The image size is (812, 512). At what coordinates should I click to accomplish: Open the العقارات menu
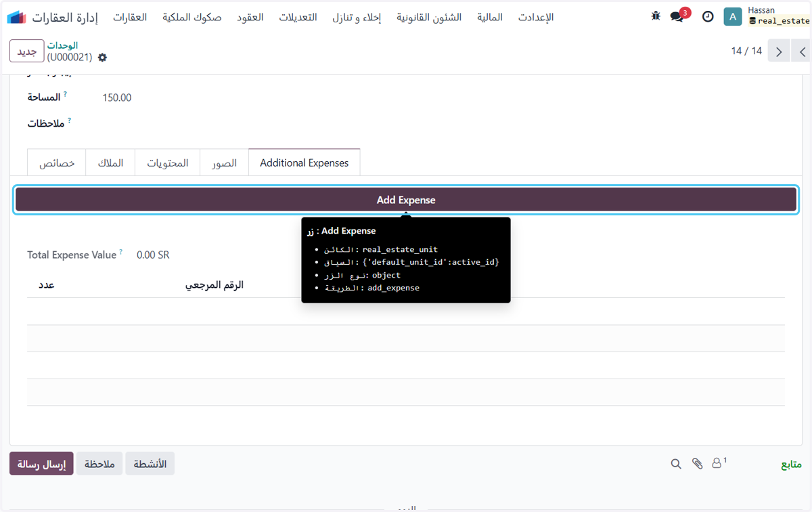(x=130, y=17)
